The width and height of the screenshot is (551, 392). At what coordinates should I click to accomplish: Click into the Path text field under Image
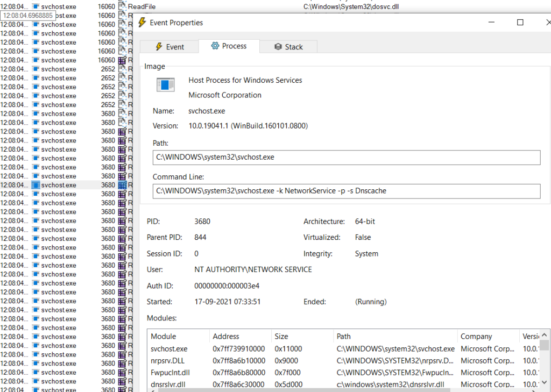click(x=346, y=158)
